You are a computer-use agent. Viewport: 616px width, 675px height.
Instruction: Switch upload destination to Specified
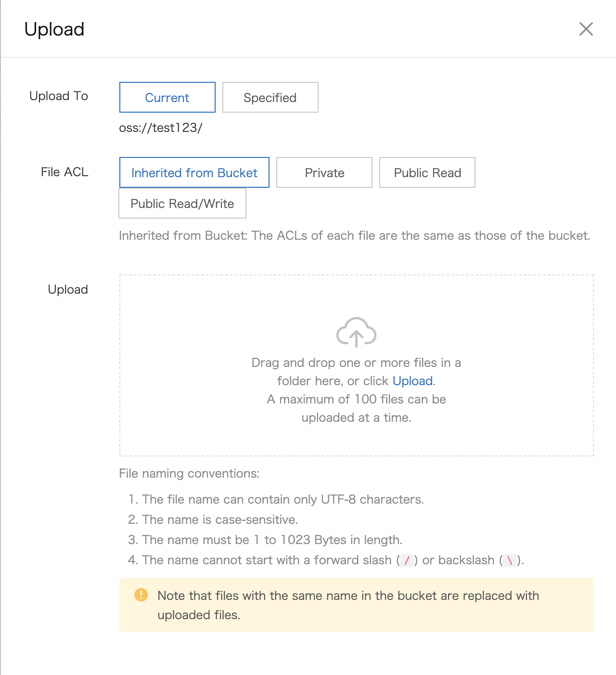[270, 97]
